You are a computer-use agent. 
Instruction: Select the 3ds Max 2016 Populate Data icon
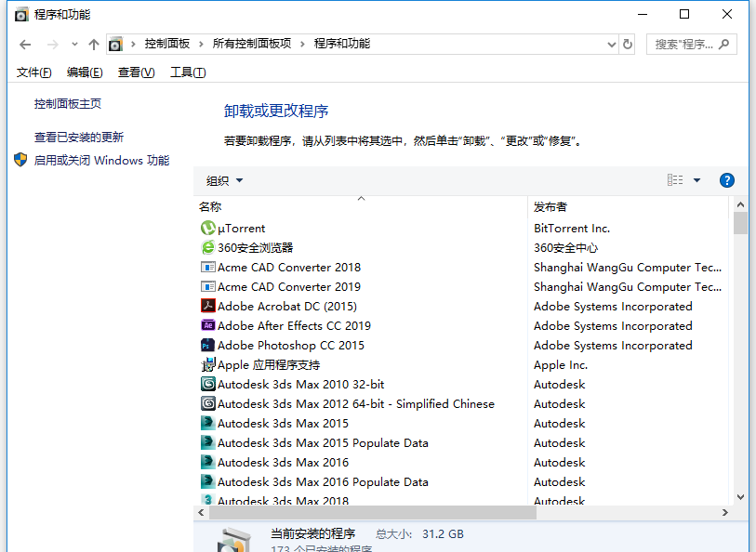pos(207,481)
